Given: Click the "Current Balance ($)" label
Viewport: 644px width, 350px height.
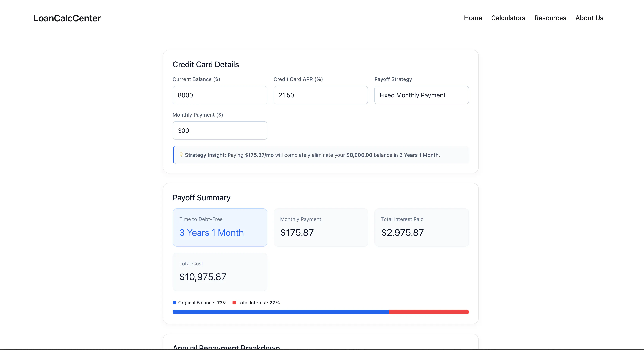Looking at the screenshot, I should click(196, 79).
